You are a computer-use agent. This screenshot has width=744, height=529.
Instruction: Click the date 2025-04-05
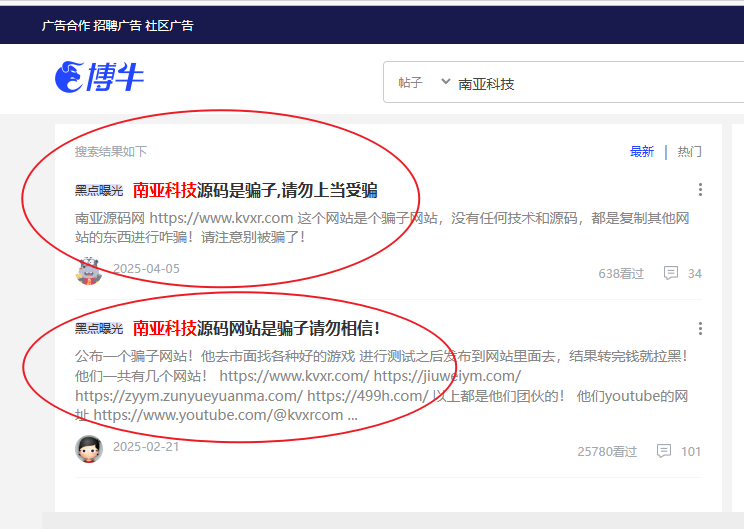tap(146, 269)
